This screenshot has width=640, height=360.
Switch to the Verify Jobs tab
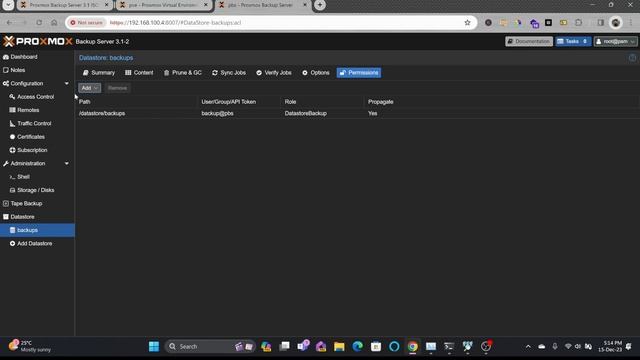click(x=274, y=73)
